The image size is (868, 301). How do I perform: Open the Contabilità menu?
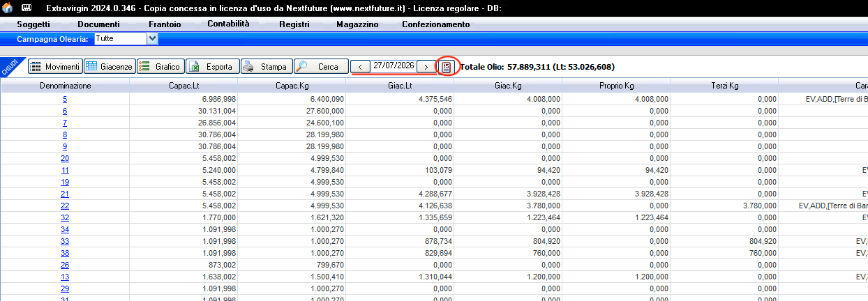point(228,24)
